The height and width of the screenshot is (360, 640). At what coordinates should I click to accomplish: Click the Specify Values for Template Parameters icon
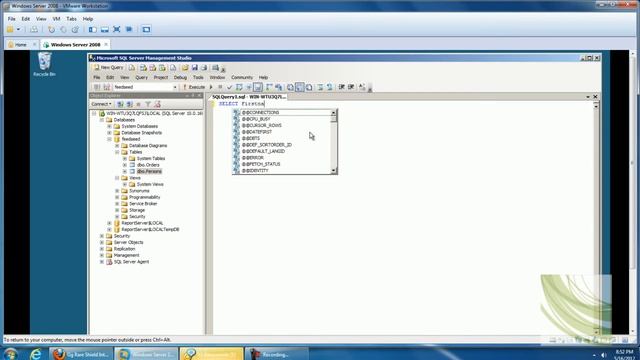point(362,87)
